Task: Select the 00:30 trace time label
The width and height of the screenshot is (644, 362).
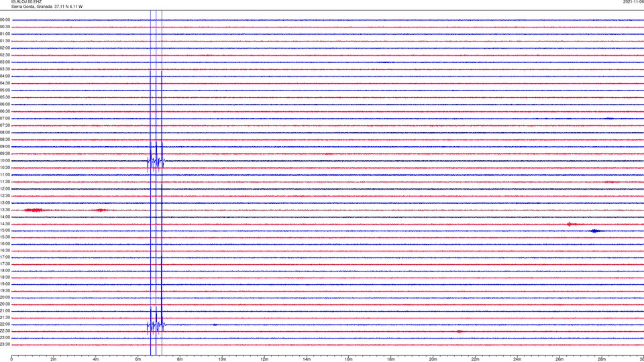Action: coord(5,27)
